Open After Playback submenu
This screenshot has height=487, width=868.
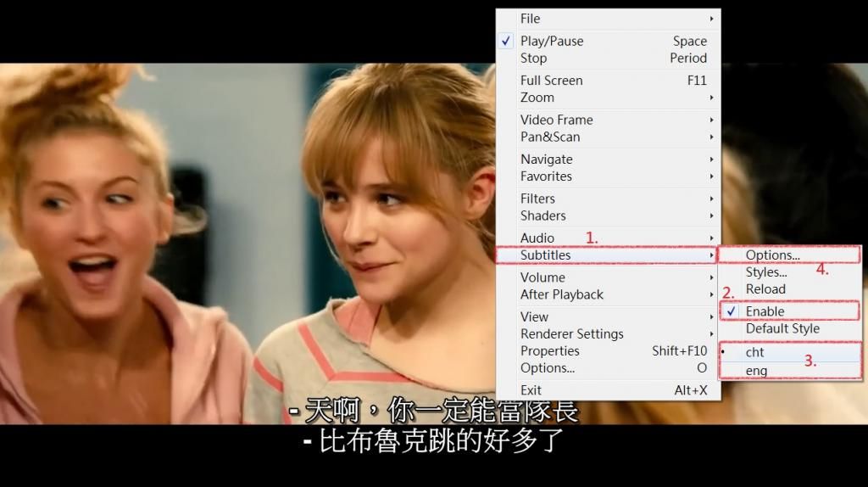pos(608,294)
